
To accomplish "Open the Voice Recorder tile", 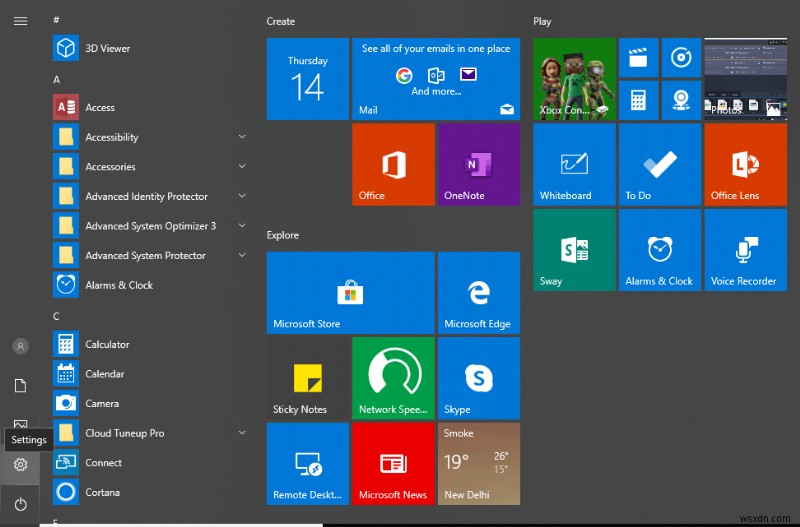I will [x=744, y=250].
